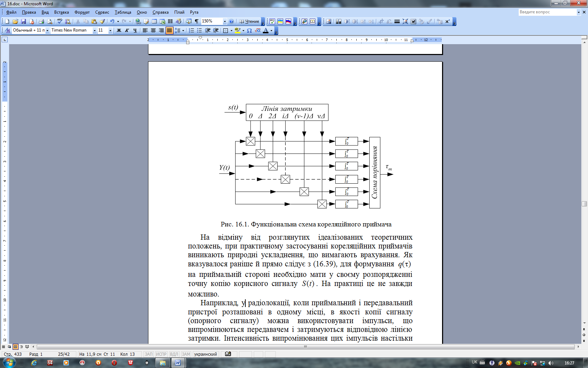Viewport: 588px width, 368px height.
Task: Open the Таблица menu
Action: [x=123, y=12]
